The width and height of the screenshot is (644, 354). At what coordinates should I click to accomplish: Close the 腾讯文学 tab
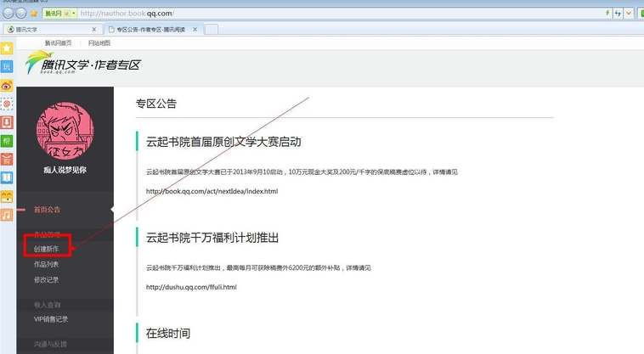pyautogui.click(x=94, y=30)
